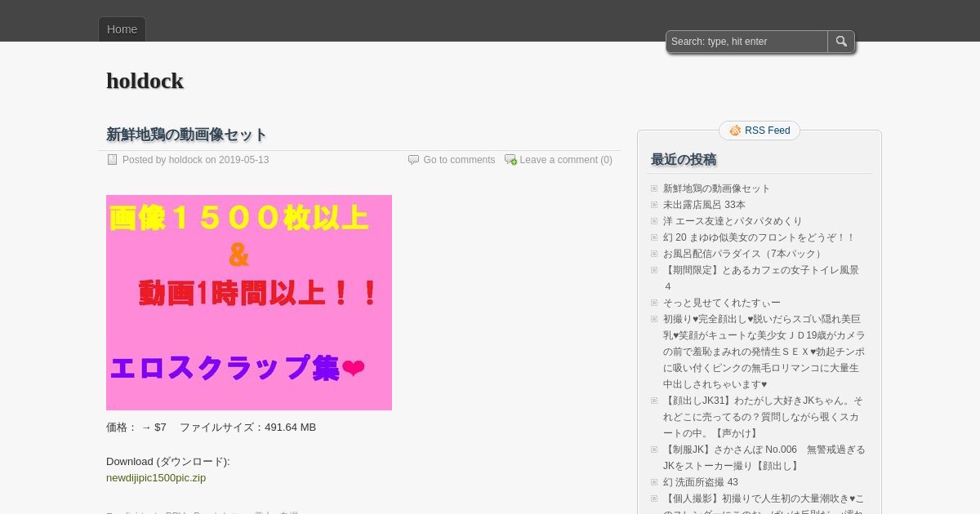The height and width of the screenshot is (514, 980).
Task: Click the orange RSS feed icon
Action: (735, 131)
